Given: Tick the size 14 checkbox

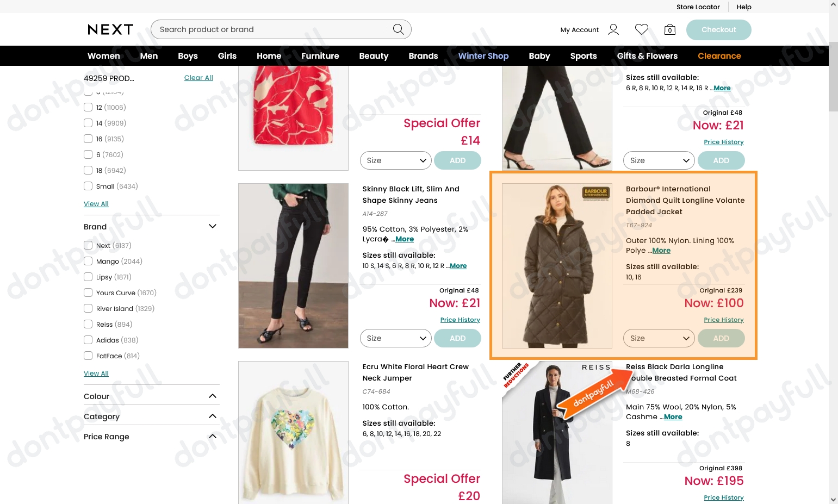Looking at the screenshot, I should click(88, 123).
